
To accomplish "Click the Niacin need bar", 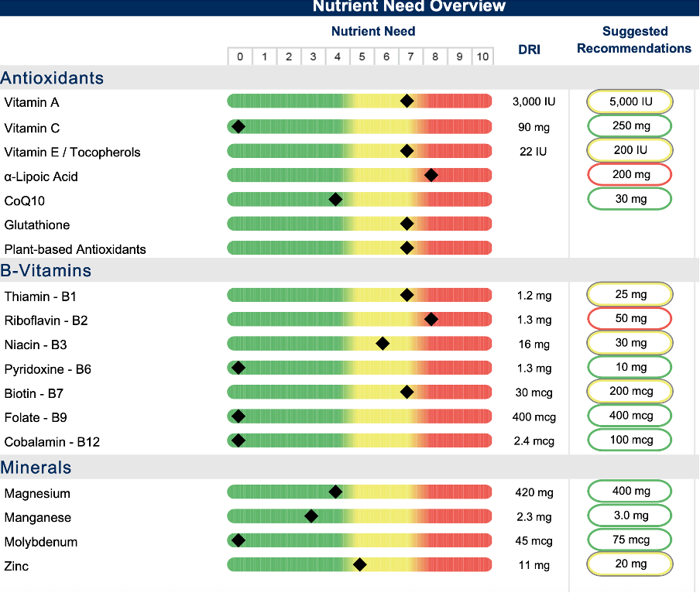I will point(359,343).
